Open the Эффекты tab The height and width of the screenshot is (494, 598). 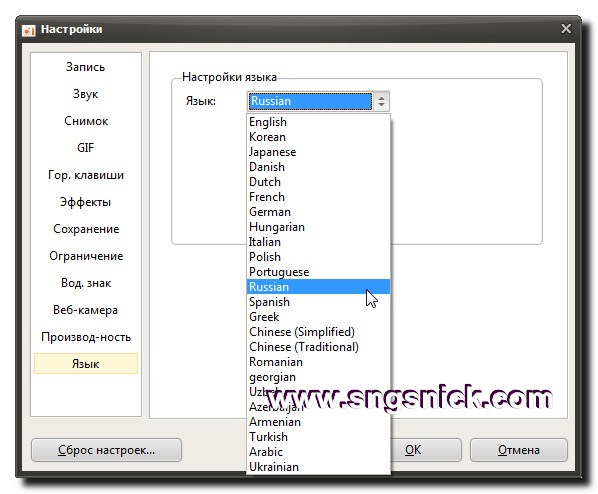[85, 202]
